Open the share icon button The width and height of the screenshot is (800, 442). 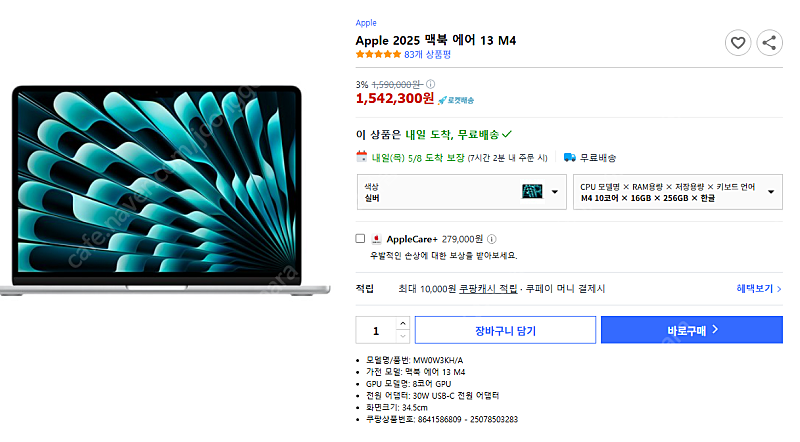(x=769, y=43)
